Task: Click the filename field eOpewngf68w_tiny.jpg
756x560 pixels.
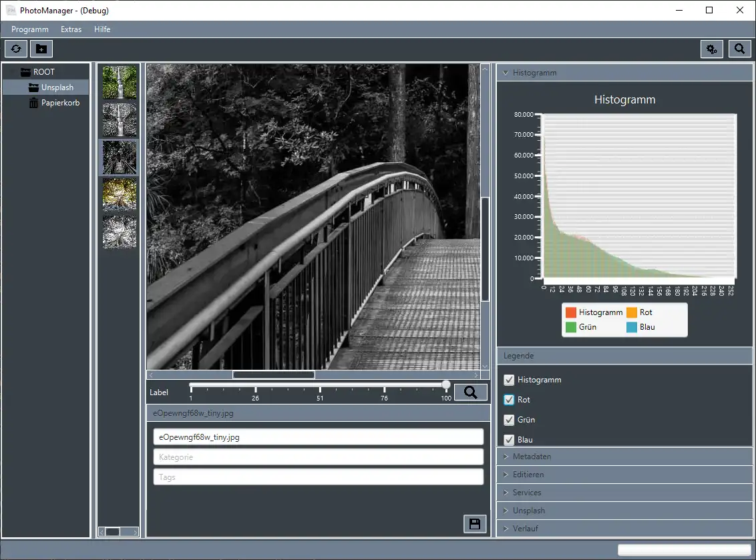Action: point(318,437)
